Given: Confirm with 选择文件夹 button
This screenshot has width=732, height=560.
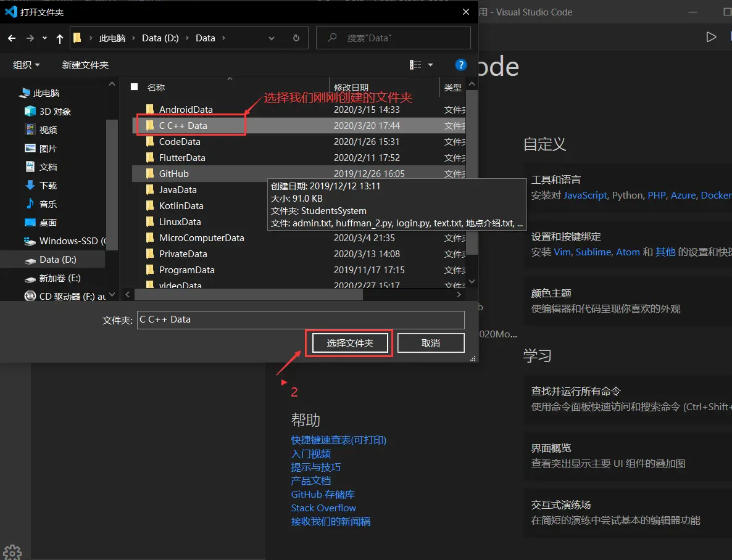Looking at the screenshot, I should 350,344.
